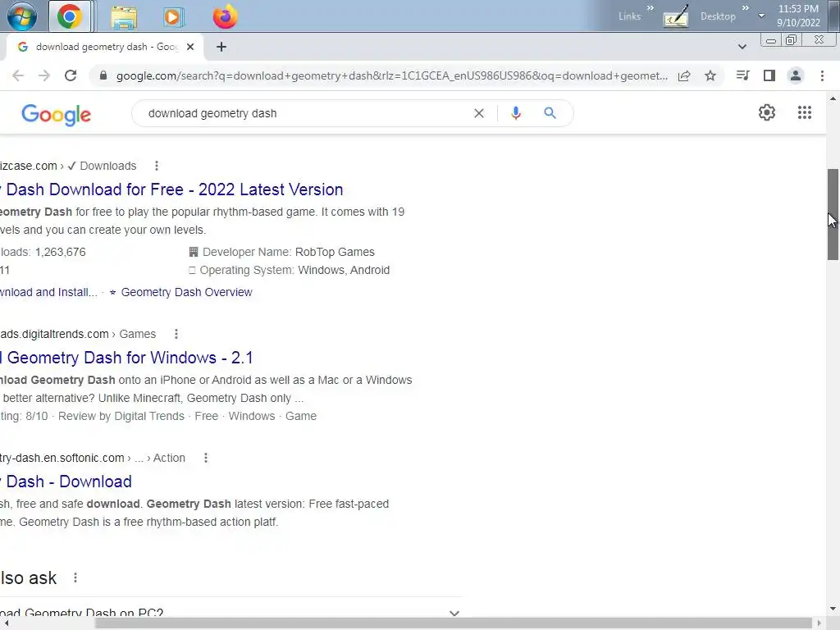Open the Download and Install sublink
The height and width of the screenshot is (630, 840).
pos(48,293)
